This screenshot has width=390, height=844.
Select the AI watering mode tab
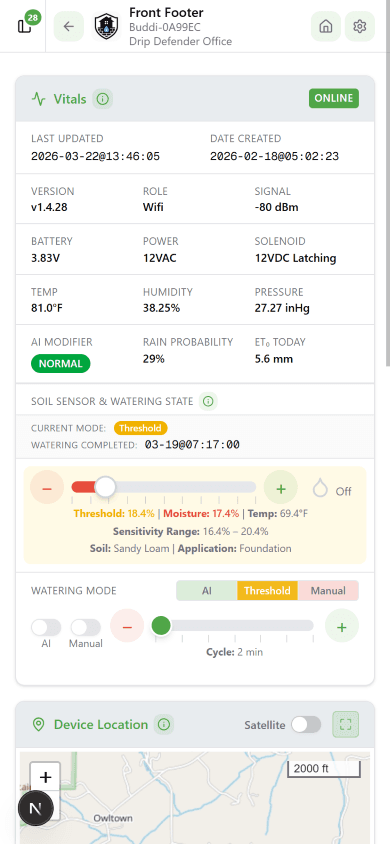pyautogui.click(x=207, y=590)
